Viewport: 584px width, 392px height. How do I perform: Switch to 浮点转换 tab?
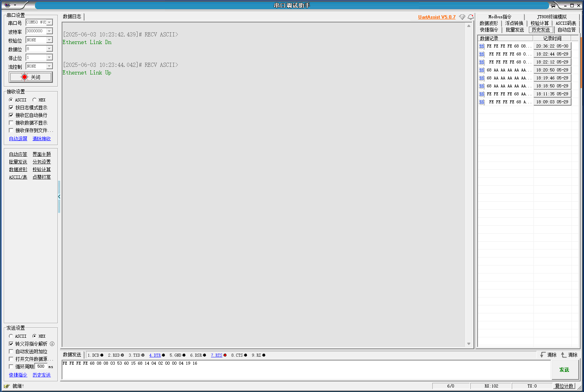click(514, 23)
